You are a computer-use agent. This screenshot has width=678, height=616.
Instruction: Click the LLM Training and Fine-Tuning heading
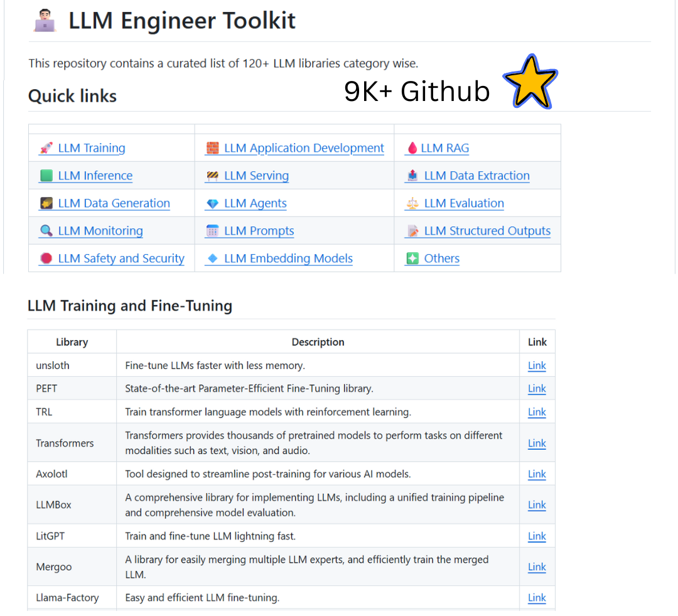[x=130, y=306]
